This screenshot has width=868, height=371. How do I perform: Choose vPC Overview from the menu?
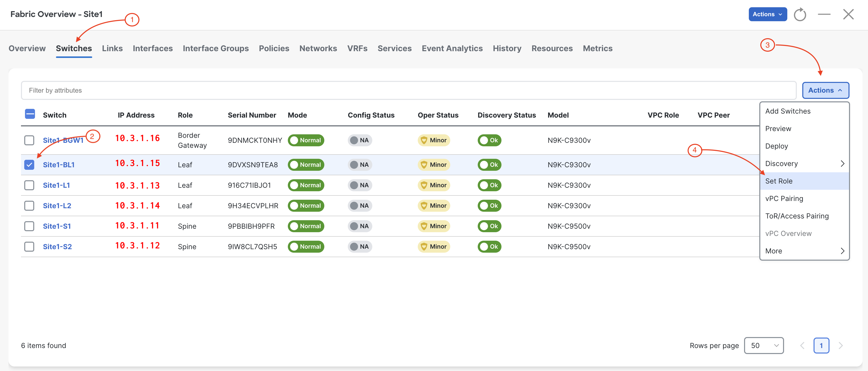pos(804,234)
